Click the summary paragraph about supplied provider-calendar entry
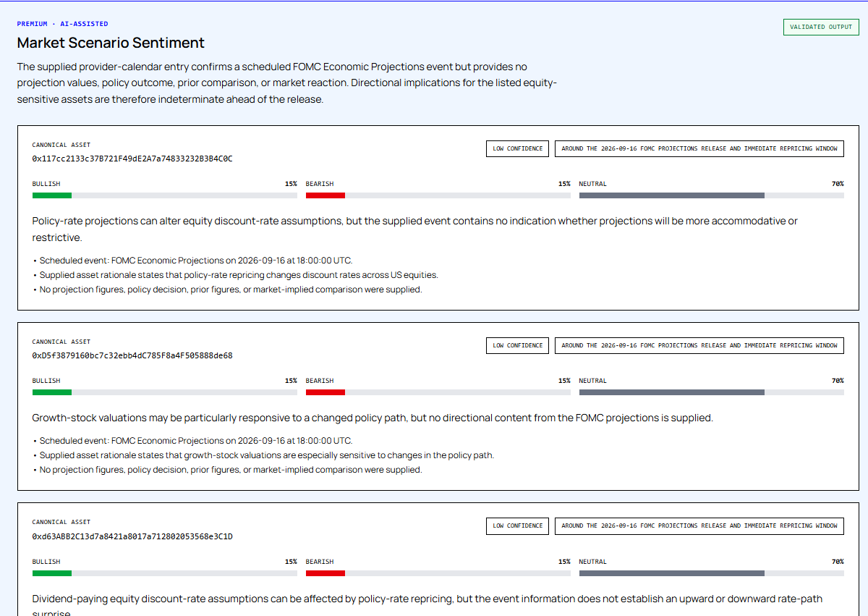868x616 pixels. click(x=287, y=83)
